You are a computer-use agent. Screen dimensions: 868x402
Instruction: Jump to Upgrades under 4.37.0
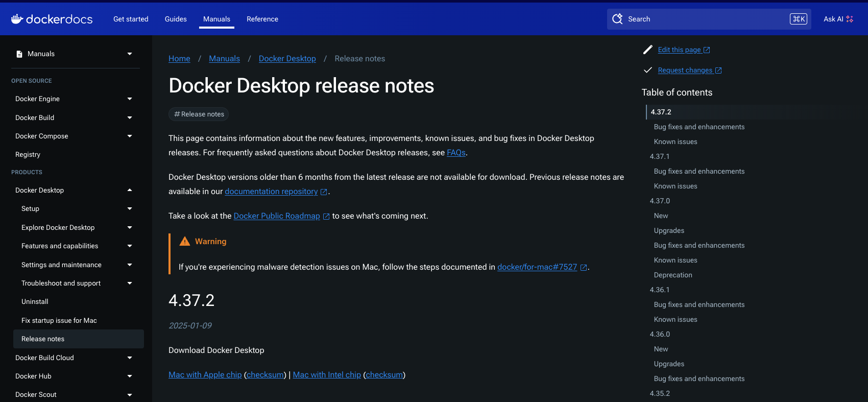pos(669,230)
